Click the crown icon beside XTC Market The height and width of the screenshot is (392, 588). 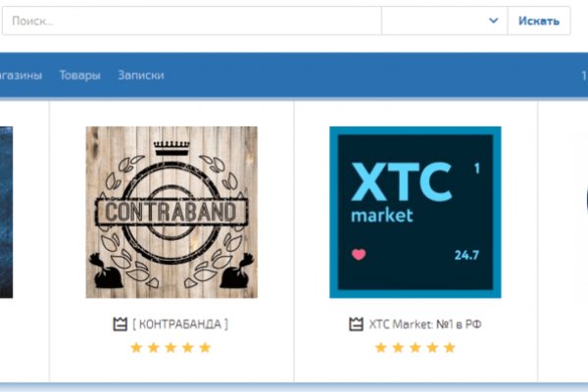357,323
